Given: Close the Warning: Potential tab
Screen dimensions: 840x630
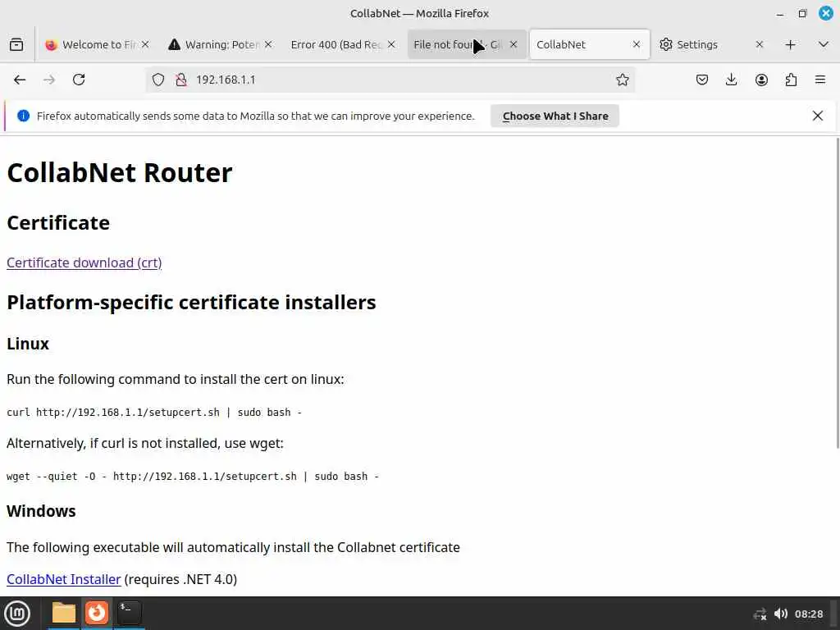Looking at the screenshot, I should (x=268, y=44).
